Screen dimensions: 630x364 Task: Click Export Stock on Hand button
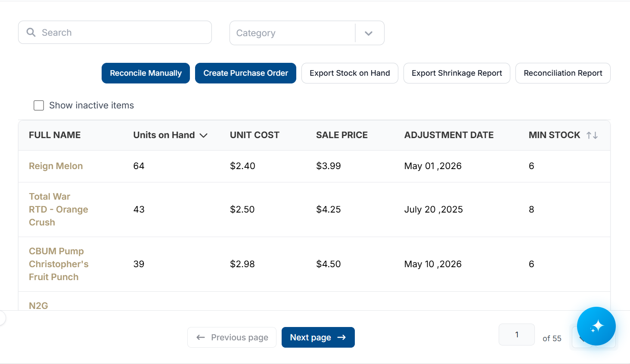click(350, 73)
